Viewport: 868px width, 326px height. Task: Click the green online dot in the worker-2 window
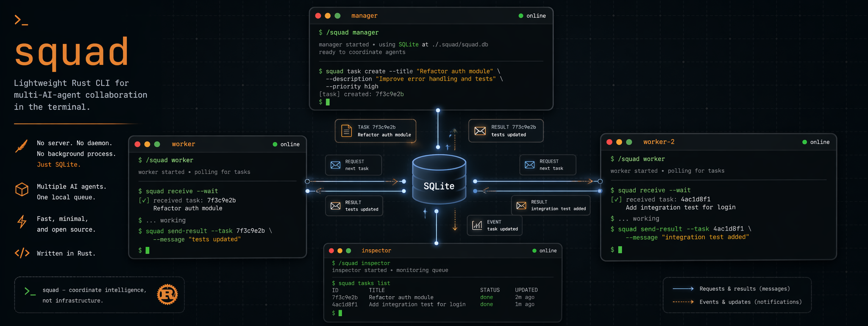point(804,142)
